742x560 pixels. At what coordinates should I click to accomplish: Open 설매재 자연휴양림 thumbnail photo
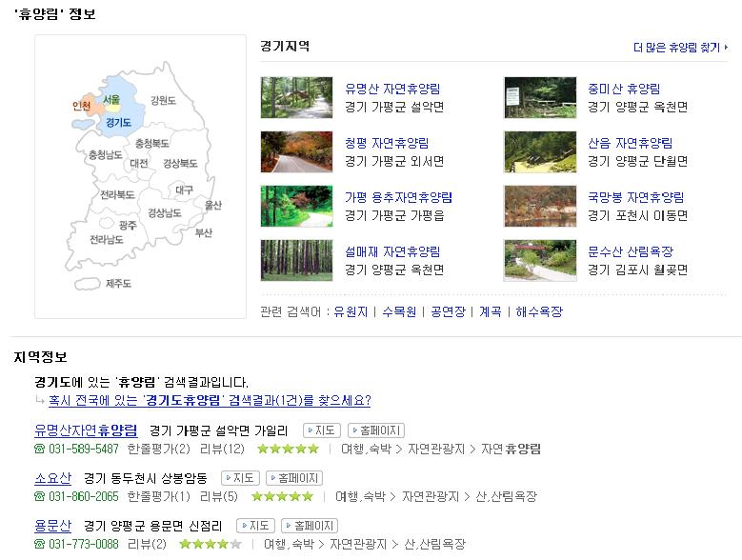(297, 261)
